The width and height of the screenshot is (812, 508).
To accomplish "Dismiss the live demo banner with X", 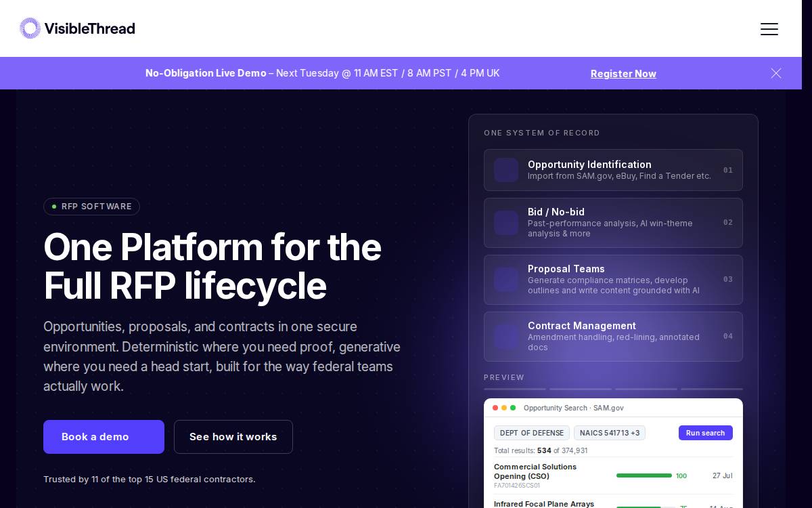I will pos(776,73).
